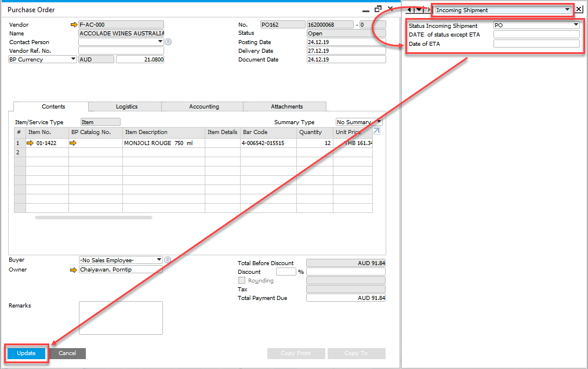
Task: Open the Buyer sales employee dropdown
Action: pyautogui.click(x=159, y=260)
